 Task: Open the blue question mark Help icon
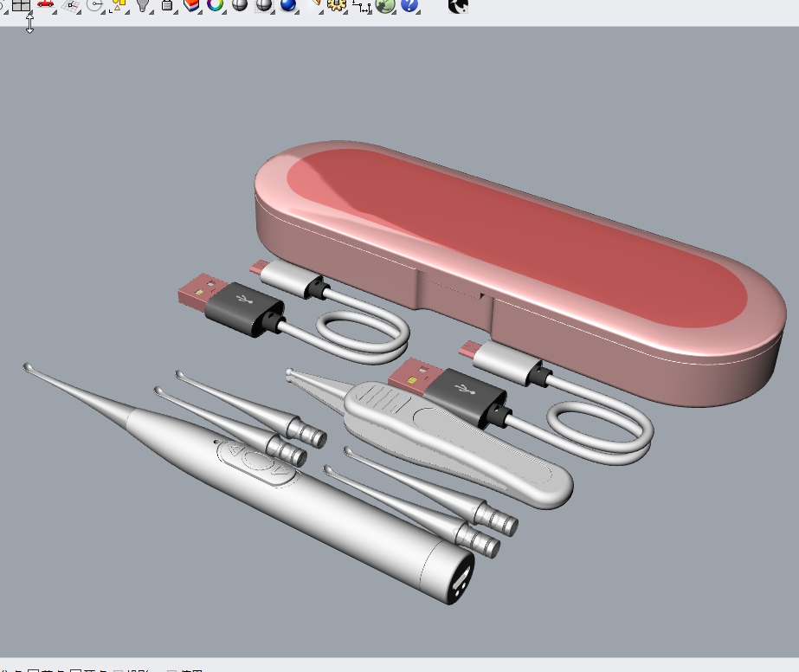coord(409,5)
